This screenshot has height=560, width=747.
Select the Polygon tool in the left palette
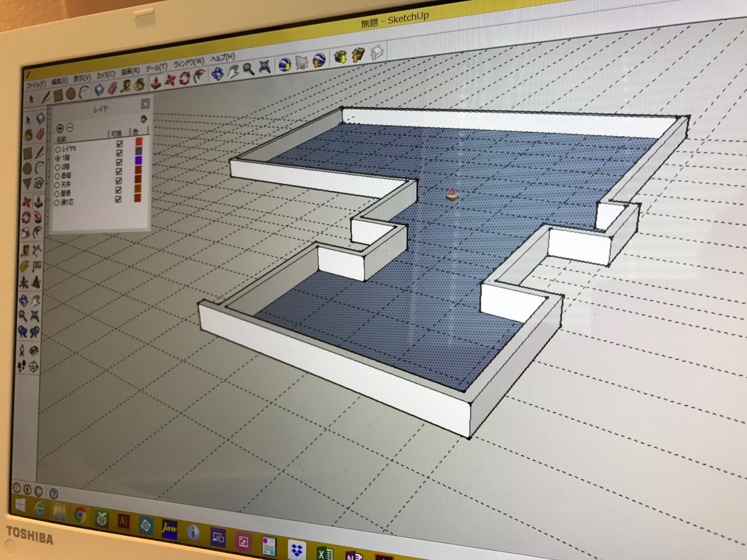click(x=27, y=184)
